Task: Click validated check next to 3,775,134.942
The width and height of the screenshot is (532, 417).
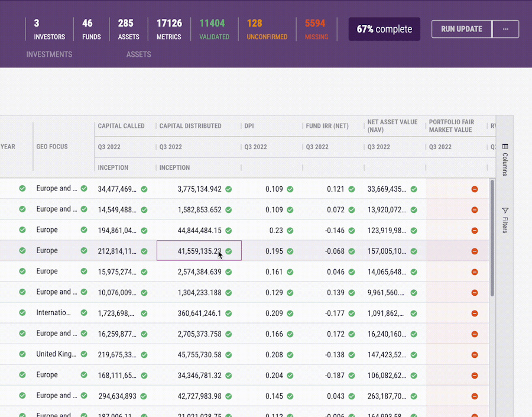Action: pos(229,189)
